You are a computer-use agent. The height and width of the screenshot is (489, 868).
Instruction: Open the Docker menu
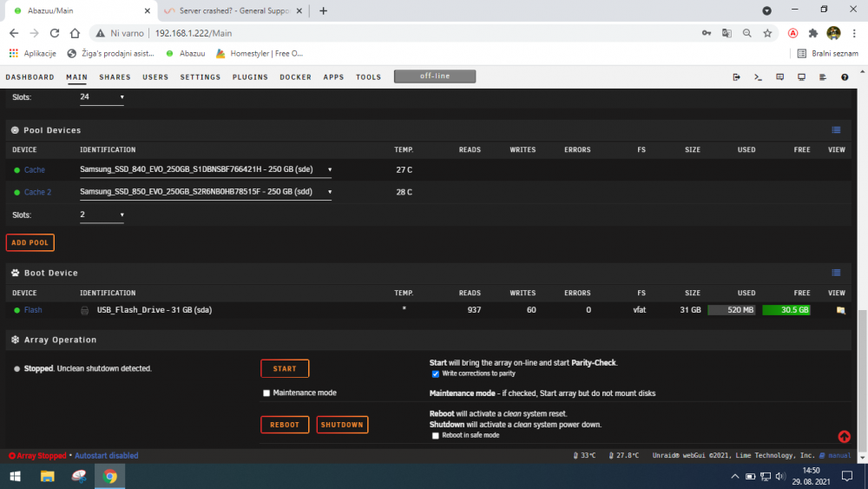(x=296, y=77)
